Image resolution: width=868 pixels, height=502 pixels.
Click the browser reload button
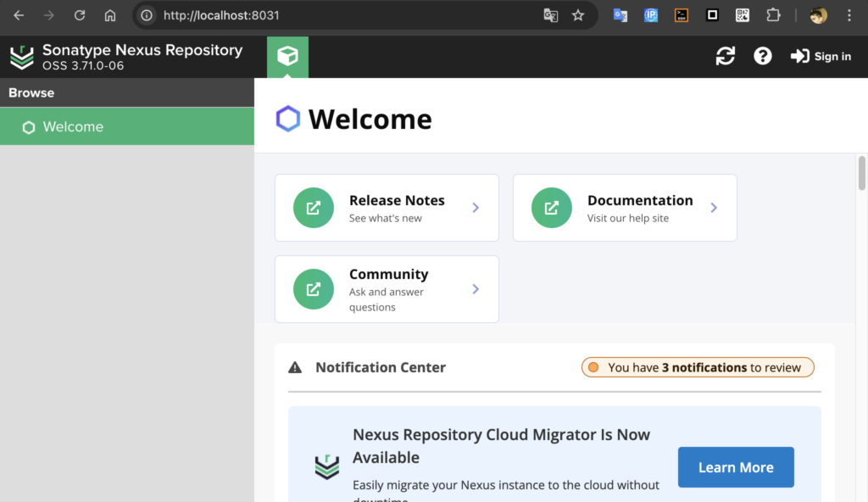pos(80,15)
